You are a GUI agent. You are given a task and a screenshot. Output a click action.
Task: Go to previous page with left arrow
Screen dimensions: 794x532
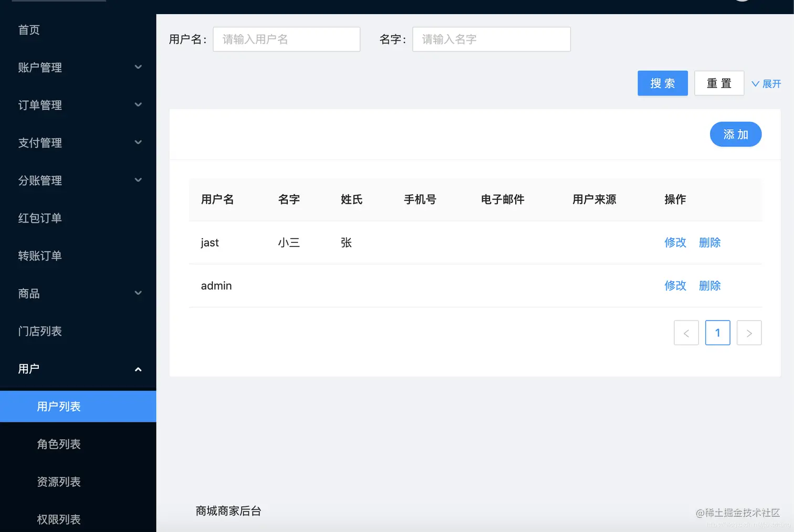point(686,333)
